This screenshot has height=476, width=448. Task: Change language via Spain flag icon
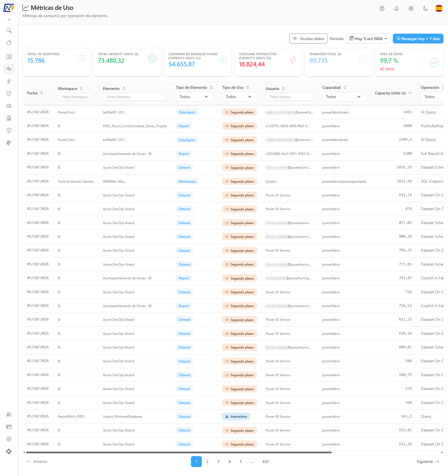click(439, 8)
